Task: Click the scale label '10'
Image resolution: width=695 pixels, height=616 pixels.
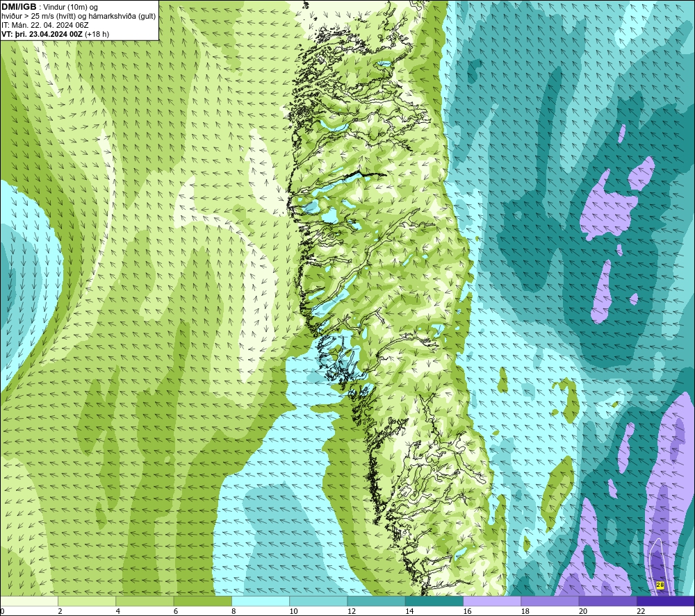Action: pyautogui.click(x=293, y=612)
